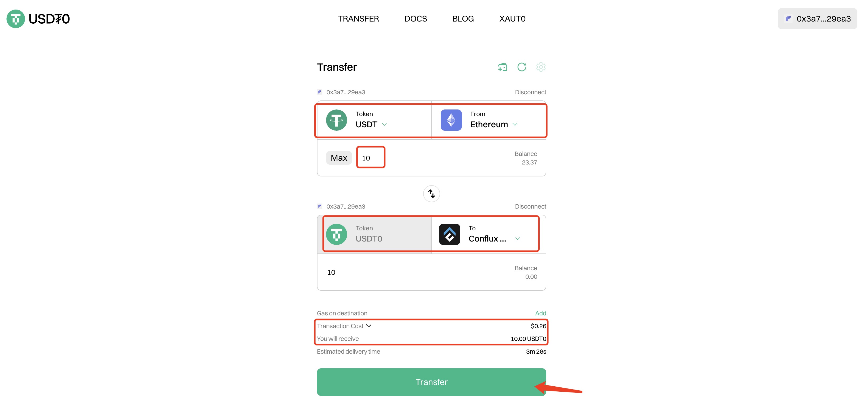
Task: Click the Conflux network icon
Action: coord(449,234)
